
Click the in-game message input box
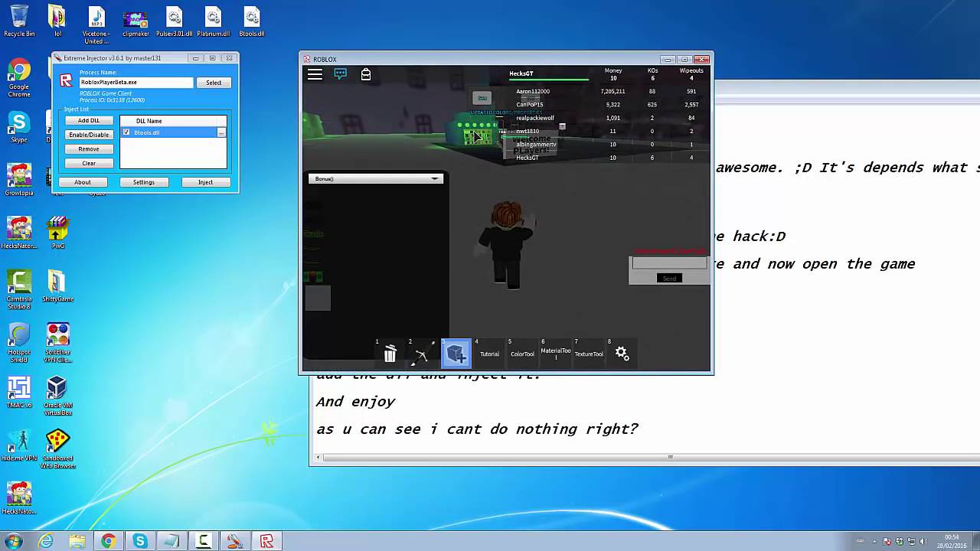(669, 263)
